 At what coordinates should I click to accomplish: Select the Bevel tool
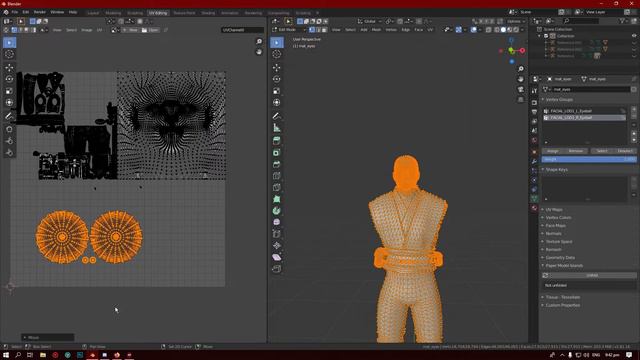(x=277, y=164)
